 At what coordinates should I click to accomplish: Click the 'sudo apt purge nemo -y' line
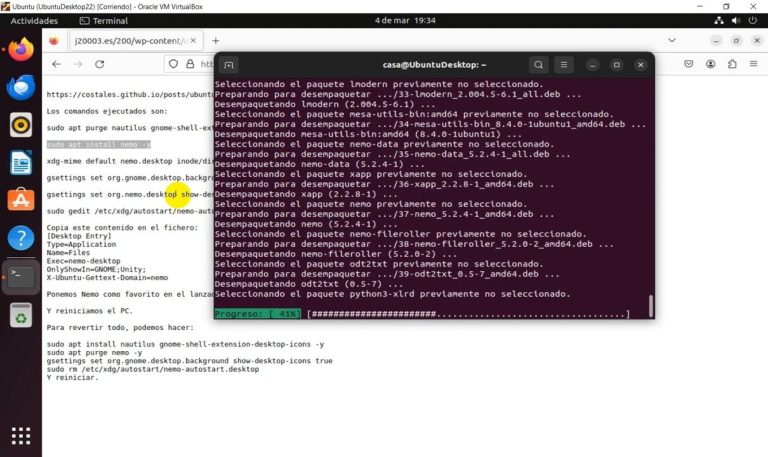95,353
